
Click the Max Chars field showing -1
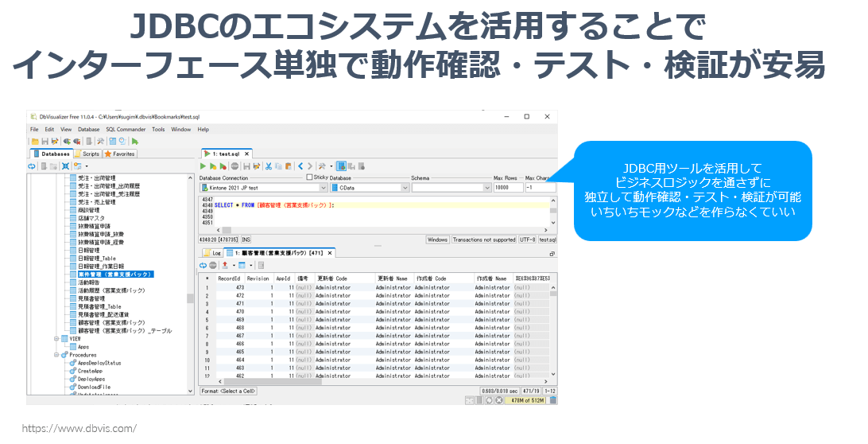[x=540, y=188]
